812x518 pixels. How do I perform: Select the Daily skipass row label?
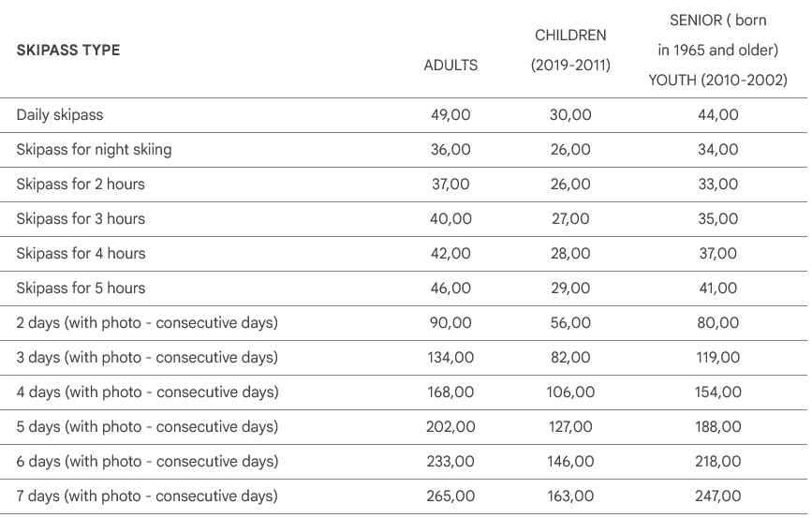60,115
